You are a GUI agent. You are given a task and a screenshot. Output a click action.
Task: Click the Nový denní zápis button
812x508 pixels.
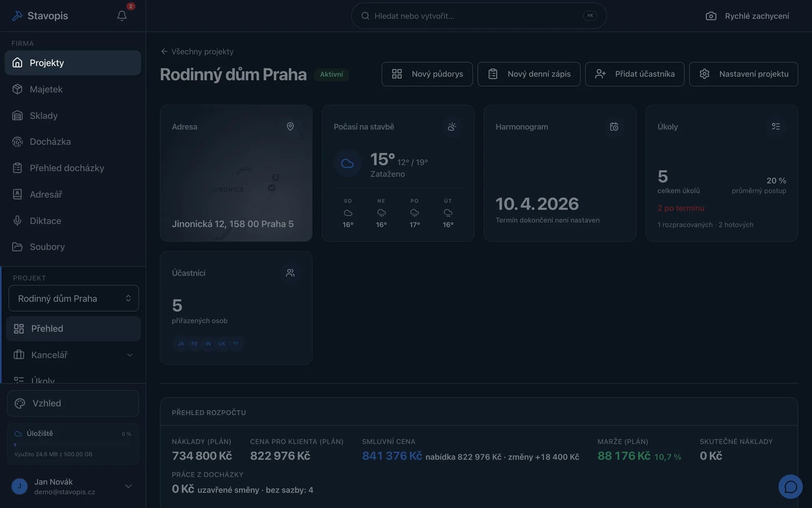[x=529, y=74]
